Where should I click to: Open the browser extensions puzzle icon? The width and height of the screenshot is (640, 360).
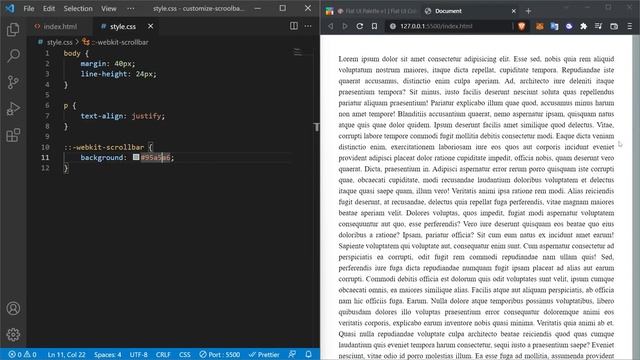coord(584,26)
